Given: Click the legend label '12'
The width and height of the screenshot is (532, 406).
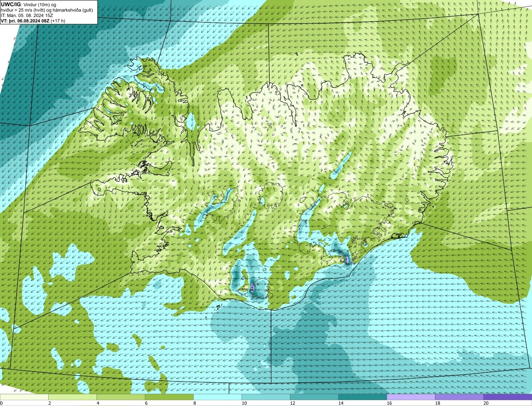Looking at the screenshot, I should click(293, 403).
